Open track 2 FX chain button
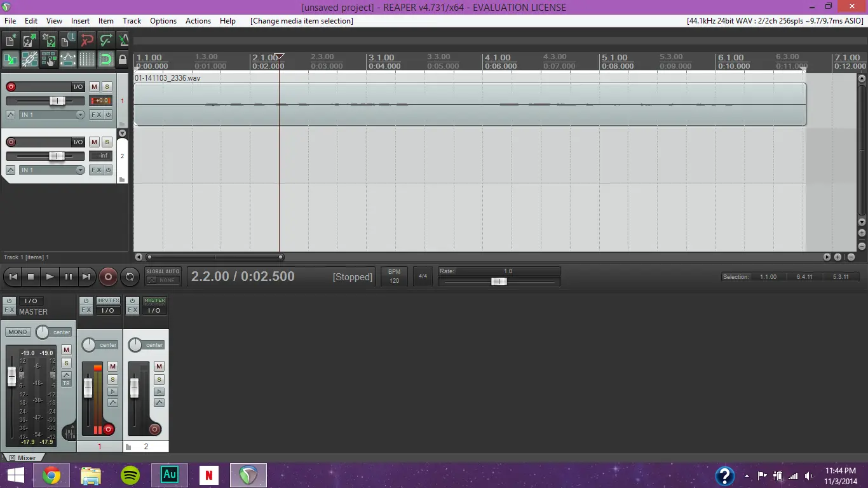Screen dimensions: 868x488 [x=96, y=170]
